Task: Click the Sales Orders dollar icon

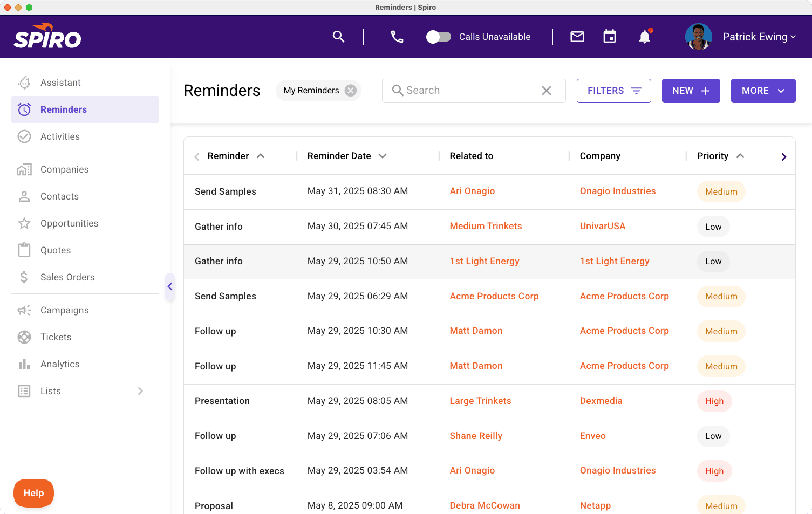Action: tap(24, 277)
